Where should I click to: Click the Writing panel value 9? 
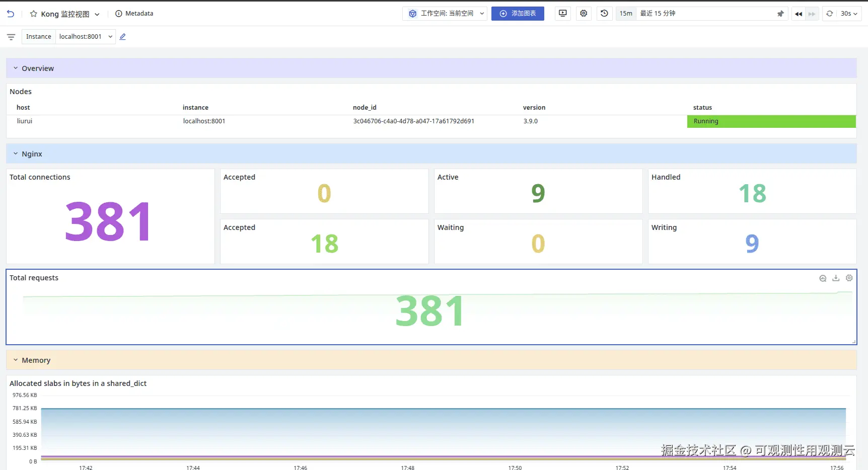(752, 244)
